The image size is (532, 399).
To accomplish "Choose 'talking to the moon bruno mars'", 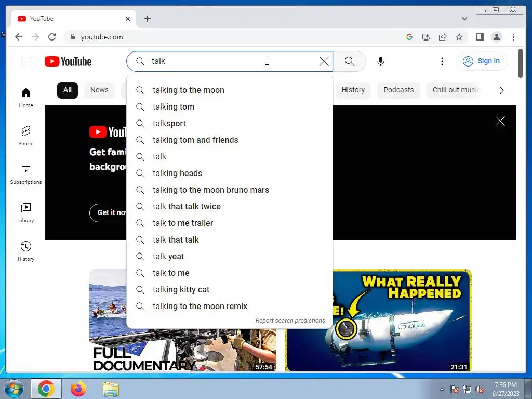I will tap(229, 190).
